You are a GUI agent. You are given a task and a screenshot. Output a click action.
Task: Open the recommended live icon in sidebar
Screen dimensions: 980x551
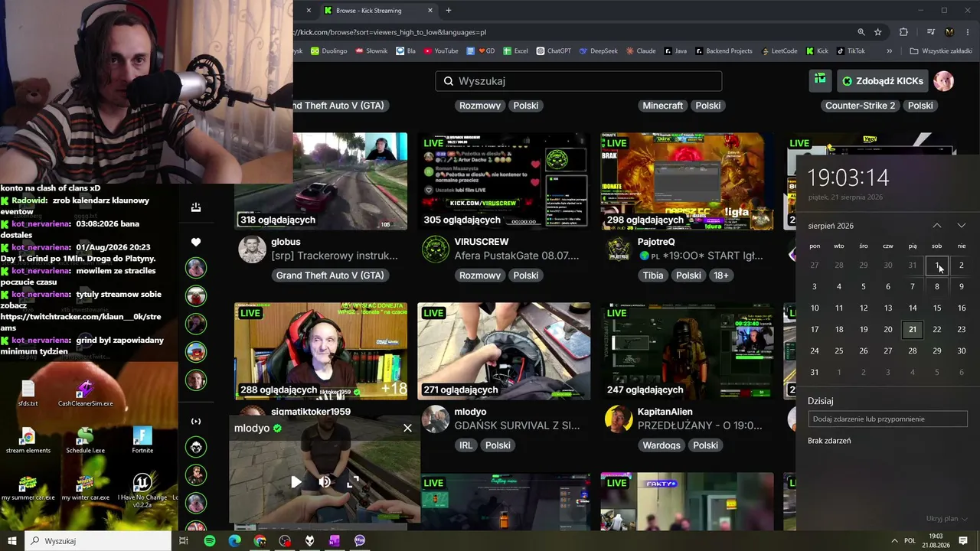click(x=196, y=421)
